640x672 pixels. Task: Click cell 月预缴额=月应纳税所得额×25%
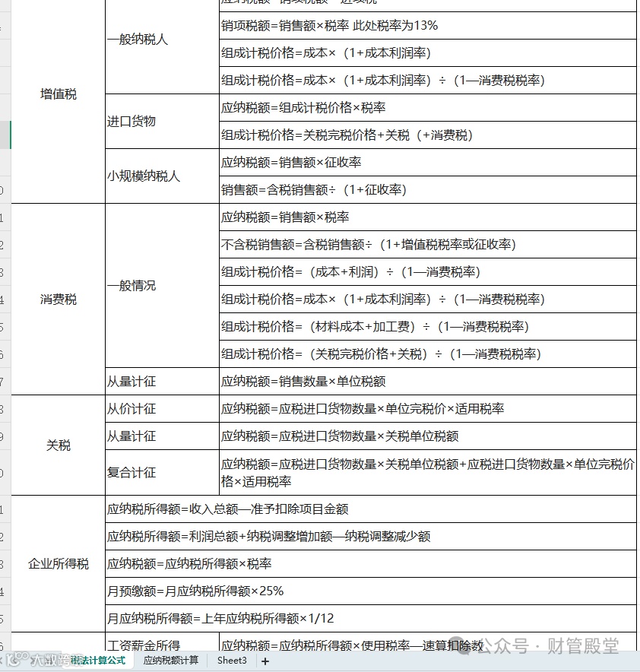(371, 591)
